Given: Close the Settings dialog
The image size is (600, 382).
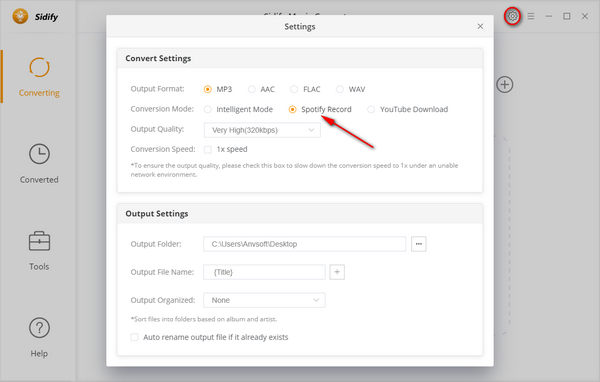Looking at the screenshot, I should coord(480,26).
